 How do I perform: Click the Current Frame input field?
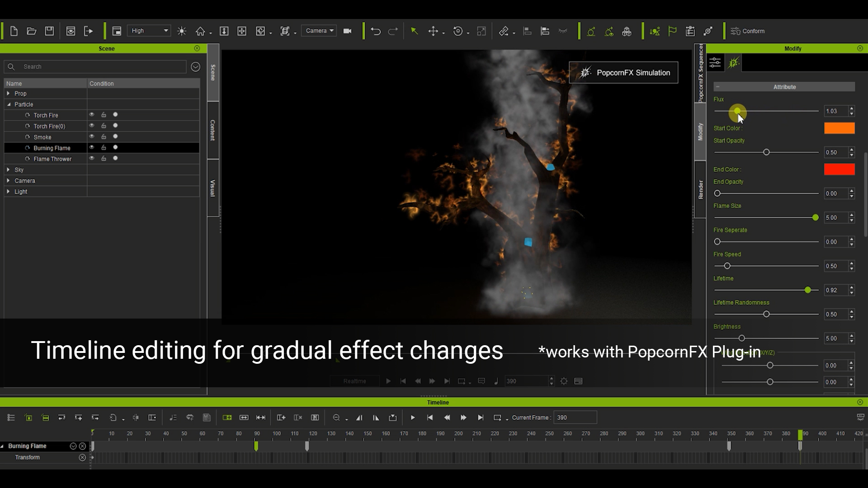[x=575, y=418]
